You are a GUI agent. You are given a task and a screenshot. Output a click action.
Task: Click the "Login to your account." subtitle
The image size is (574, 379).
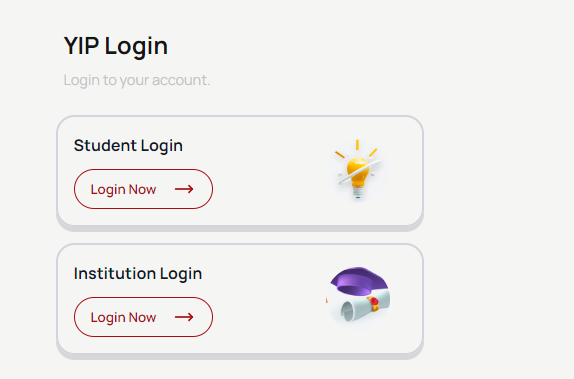137,80
